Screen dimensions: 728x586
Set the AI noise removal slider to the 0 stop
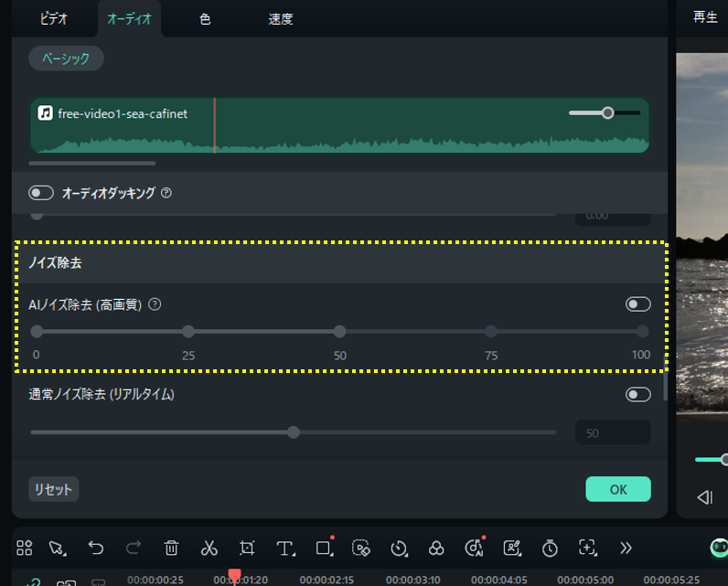37,331
